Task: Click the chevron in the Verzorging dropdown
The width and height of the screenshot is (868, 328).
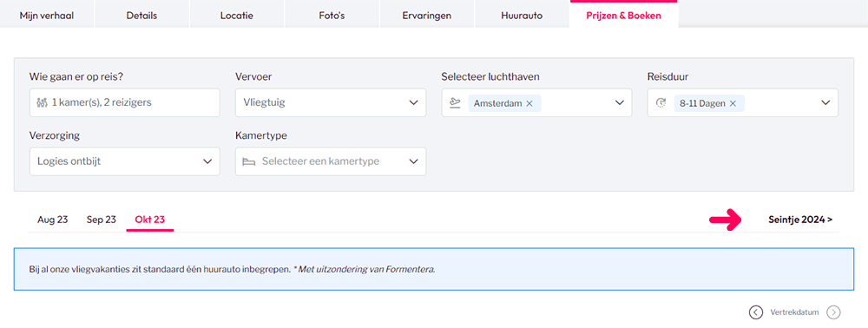Action: coord(207,161)
